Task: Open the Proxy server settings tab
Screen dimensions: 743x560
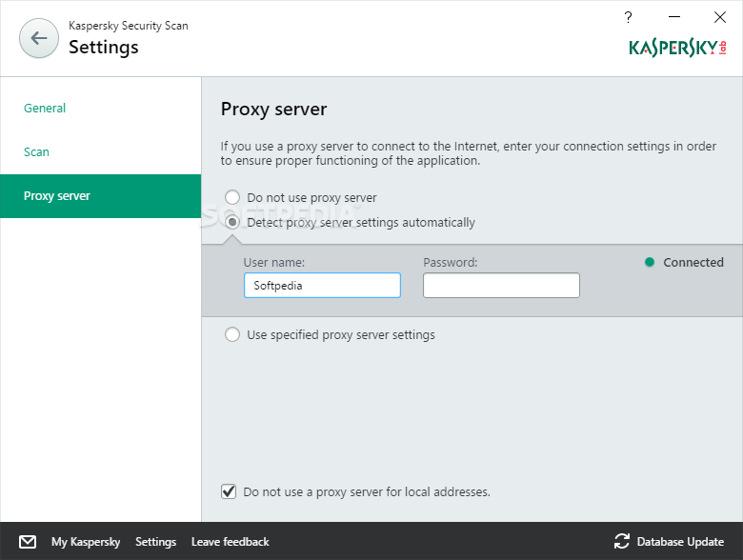Action: tap(100, 196)
